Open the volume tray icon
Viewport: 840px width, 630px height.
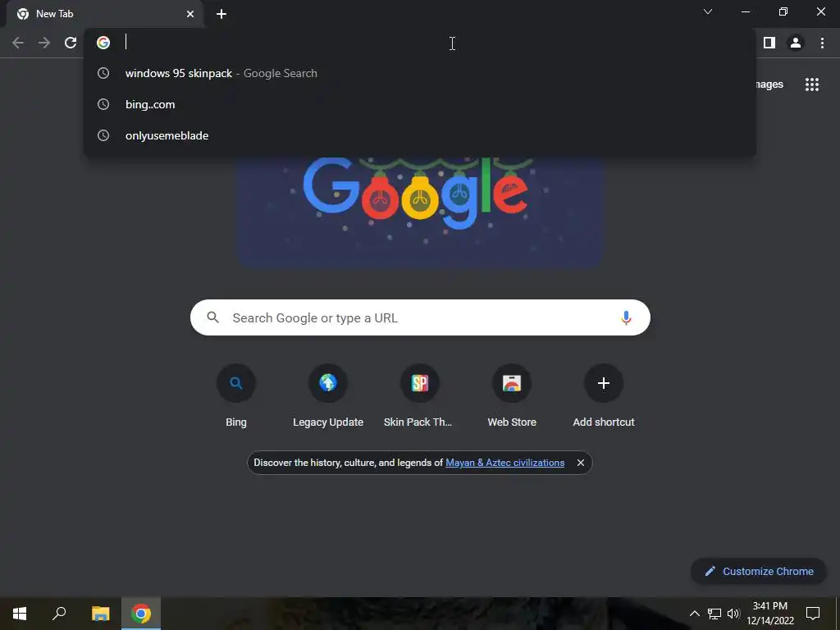733,614
